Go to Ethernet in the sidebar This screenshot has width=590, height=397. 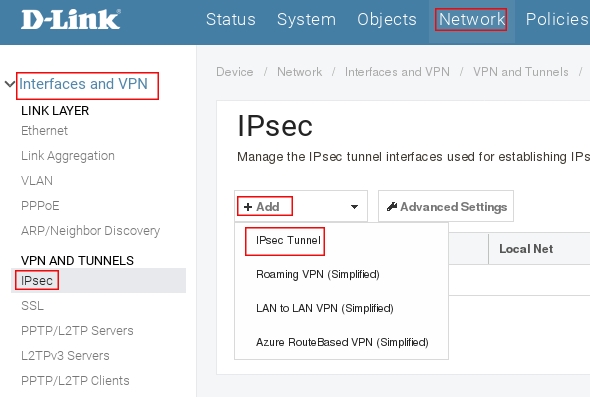[44, 131]
